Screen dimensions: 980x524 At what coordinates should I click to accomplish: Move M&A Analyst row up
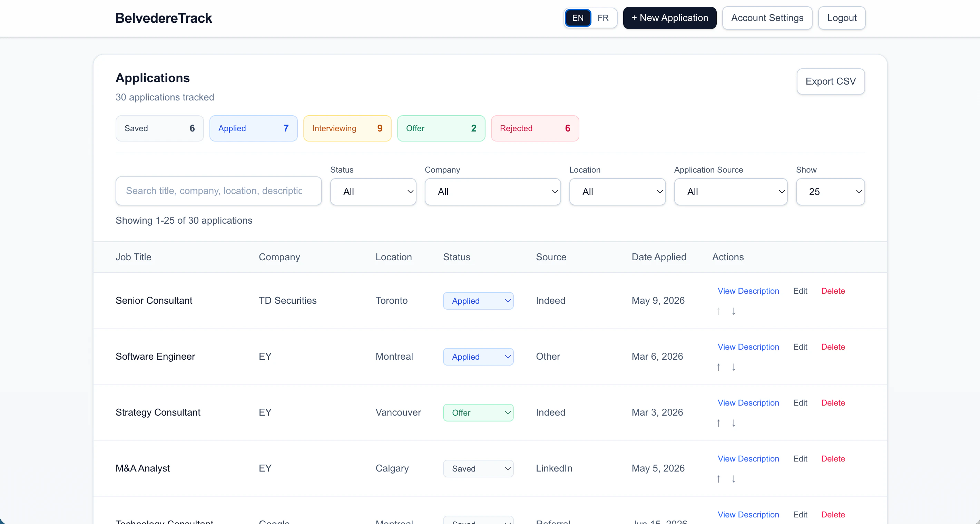point(718,479)
